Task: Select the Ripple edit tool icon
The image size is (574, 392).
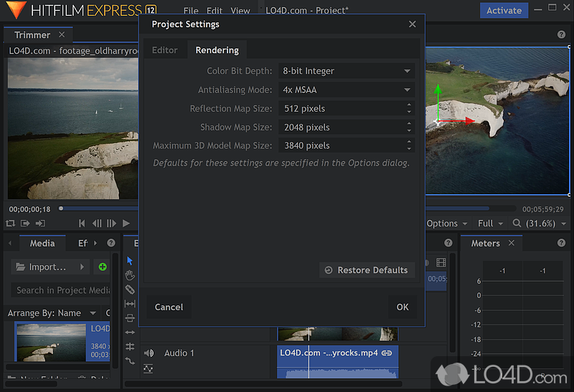Action: [x=130, y=317]
